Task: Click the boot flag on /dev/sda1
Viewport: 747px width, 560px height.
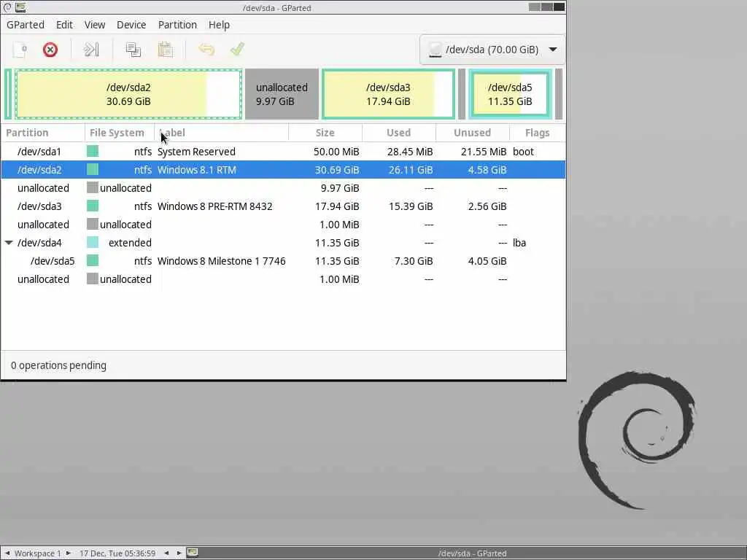Action: [x=523, y=152]
